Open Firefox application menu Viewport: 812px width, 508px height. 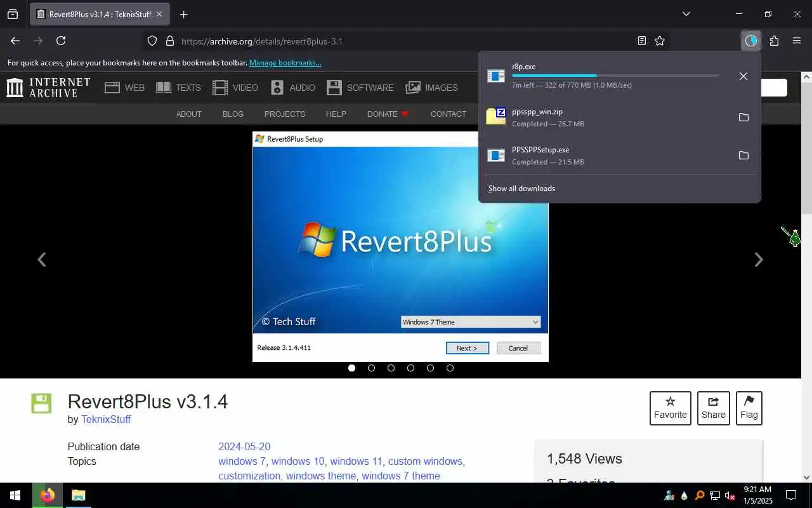tap(797, 41)
